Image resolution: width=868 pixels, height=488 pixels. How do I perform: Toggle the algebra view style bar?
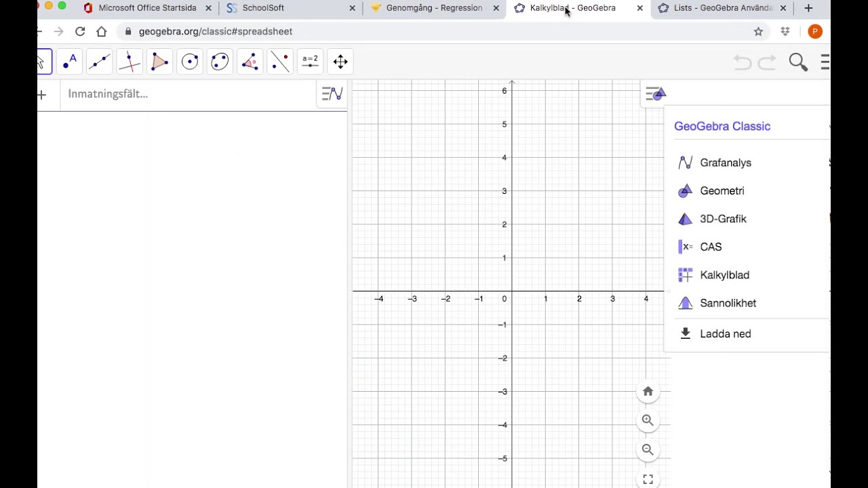point(332,94)
